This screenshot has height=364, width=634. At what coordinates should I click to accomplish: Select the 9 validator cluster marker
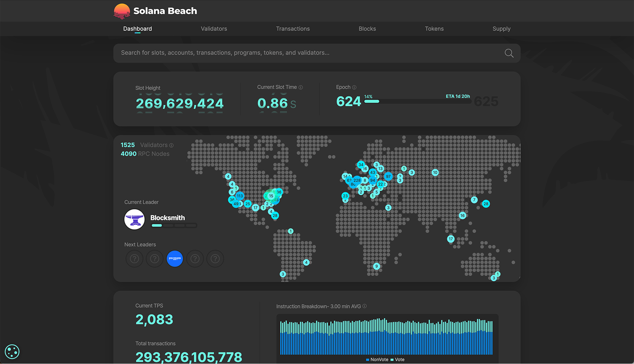tap(377, 266)
